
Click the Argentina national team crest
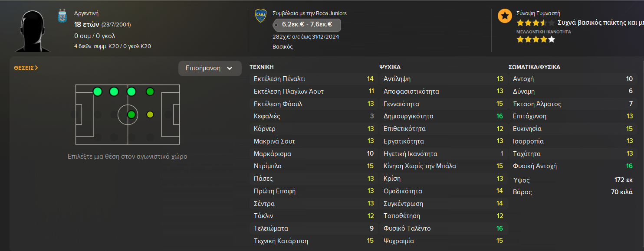point(62,16)
